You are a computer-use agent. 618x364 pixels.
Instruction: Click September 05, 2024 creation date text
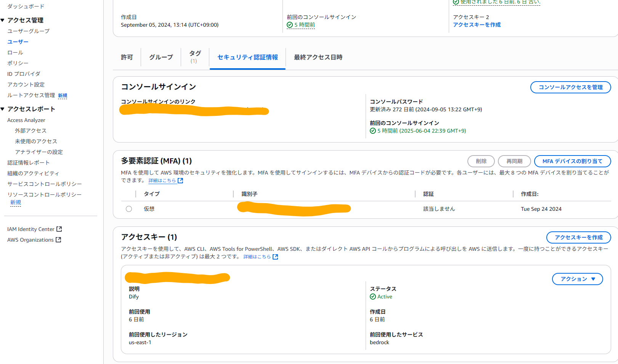[x=170, y=25]
